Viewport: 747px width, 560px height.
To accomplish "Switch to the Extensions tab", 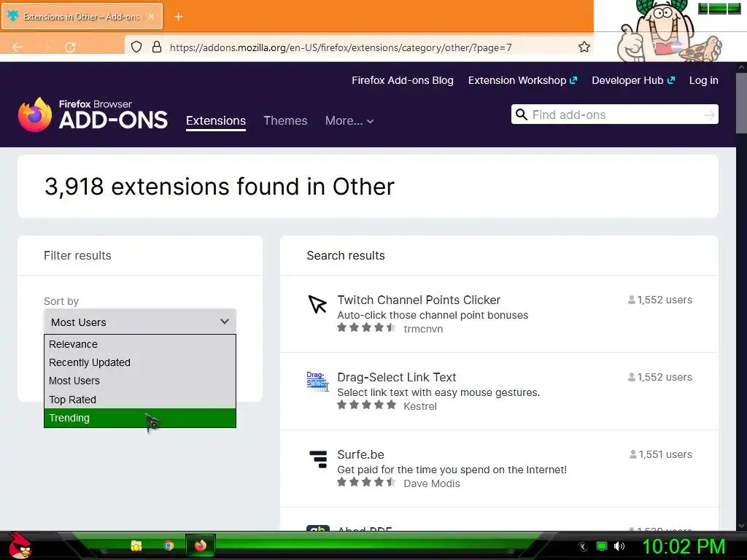I will [x=216, y=121].
